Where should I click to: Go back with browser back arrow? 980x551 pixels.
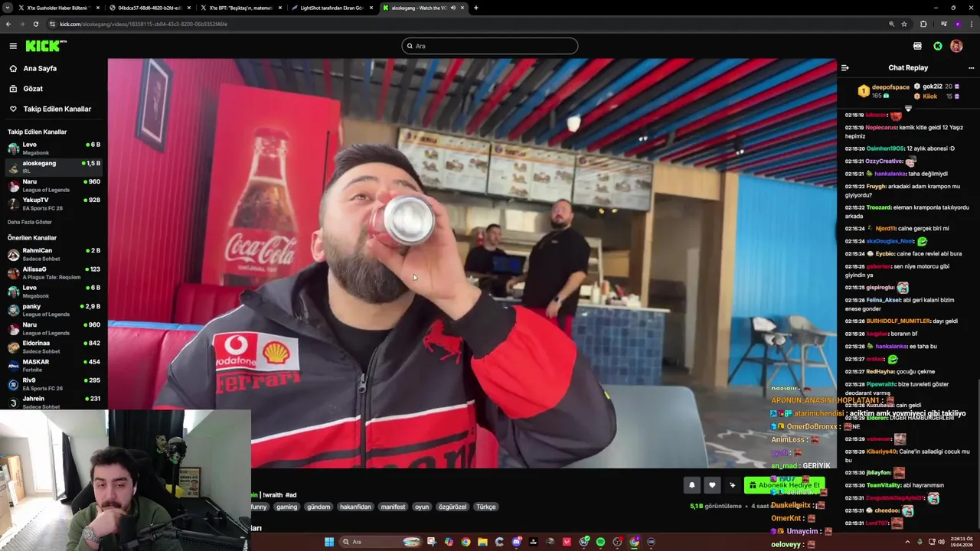pyautogui.click(x=8, y=24)
